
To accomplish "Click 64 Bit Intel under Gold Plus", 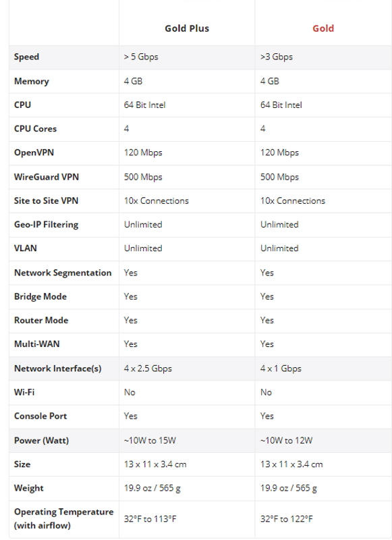I will tap(144, 105).
